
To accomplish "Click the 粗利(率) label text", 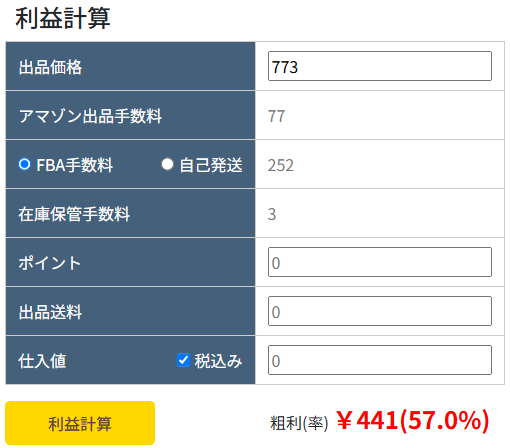I will click(299, 423).
